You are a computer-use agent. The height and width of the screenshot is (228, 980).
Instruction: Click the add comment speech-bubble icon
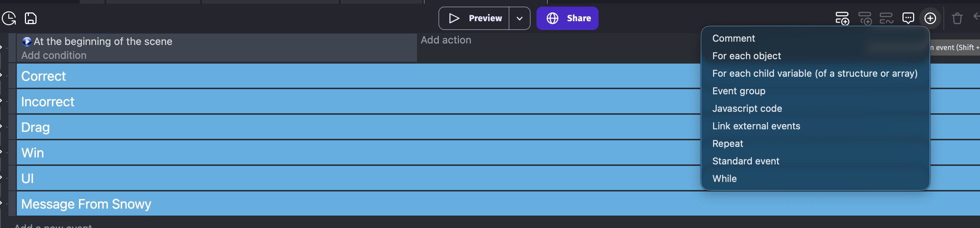click(908, 18)
